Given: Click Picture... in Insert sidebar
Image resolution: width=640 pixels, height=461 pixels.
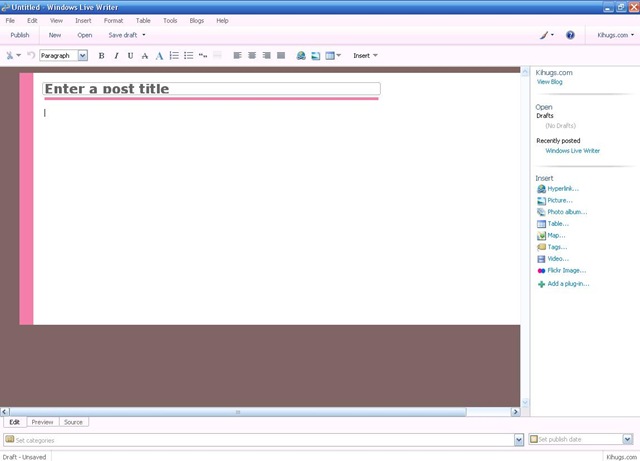Looking at the screenshot, I should click(x=560, y=200).
